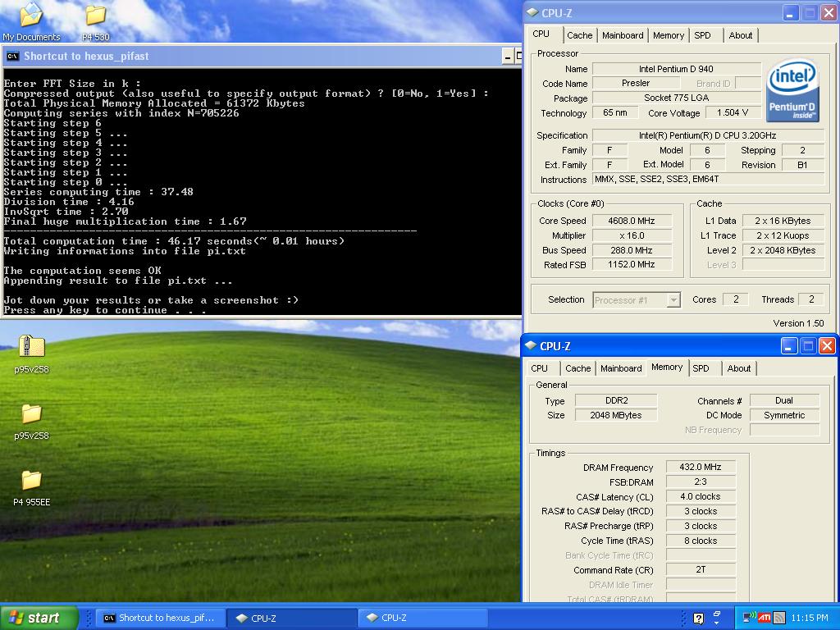The height and width of the screenshot is (630, 840).
Task: Click the Intel Pentium D 940 name field
Action: click(676, 69)
